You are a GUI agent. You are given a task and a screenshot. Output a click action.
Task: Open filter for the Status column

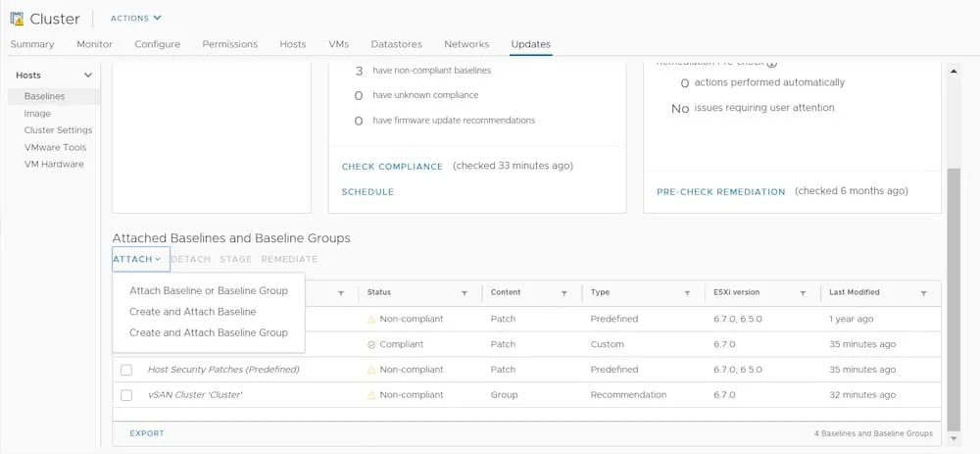click(465, 293)
